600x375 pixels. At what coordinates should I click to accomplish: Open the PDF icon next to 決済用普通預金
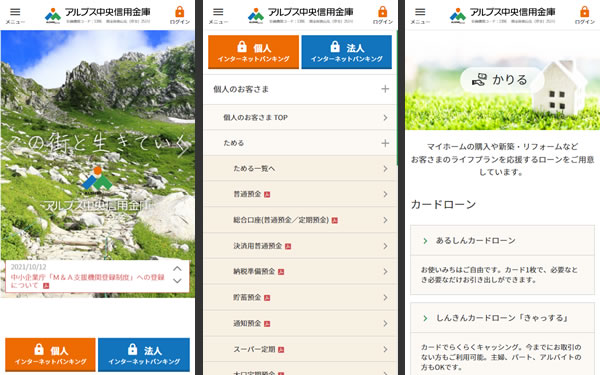288,246
